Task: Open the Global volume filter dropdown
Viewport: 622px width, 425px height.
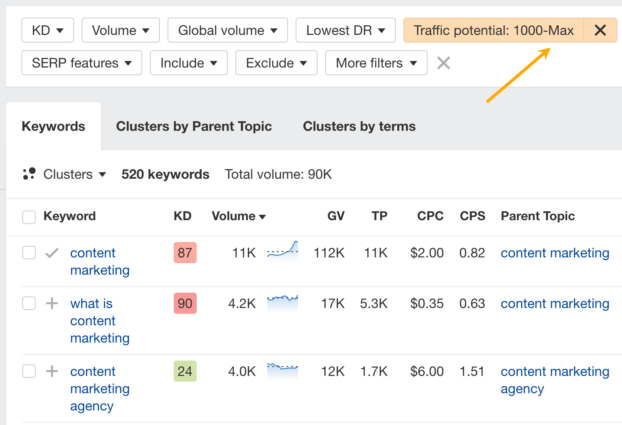Action: 228,30
